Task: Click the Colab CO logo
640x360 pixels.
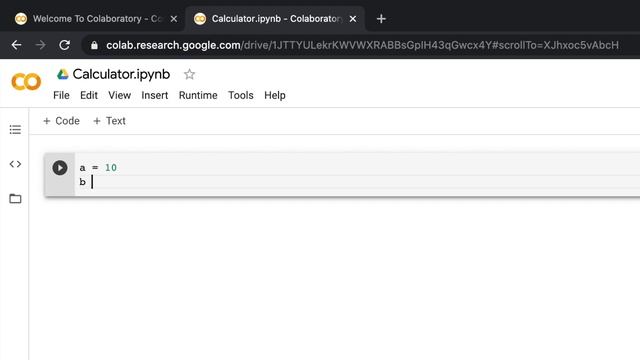Action: (26, 82)
